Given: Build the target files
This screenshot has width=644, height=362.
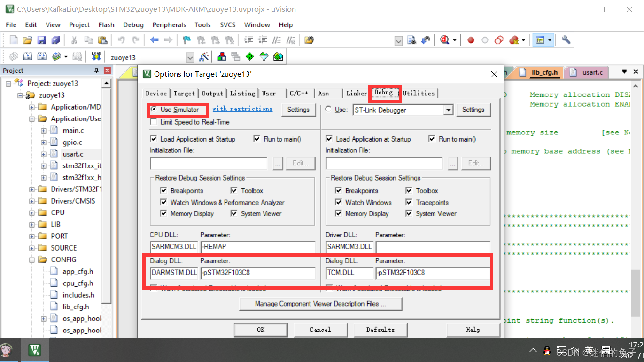Looking at the screenshot, I should coord(28,56).
